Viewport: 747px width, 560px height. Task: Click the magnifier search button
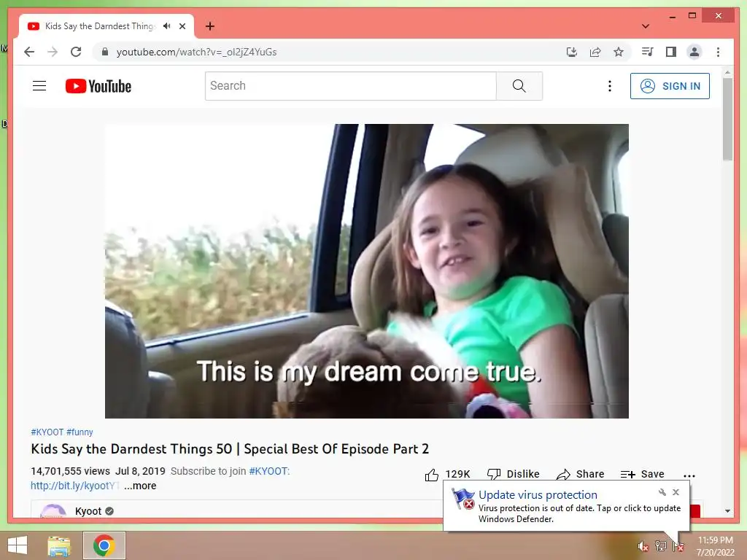[x=519, y=86]
